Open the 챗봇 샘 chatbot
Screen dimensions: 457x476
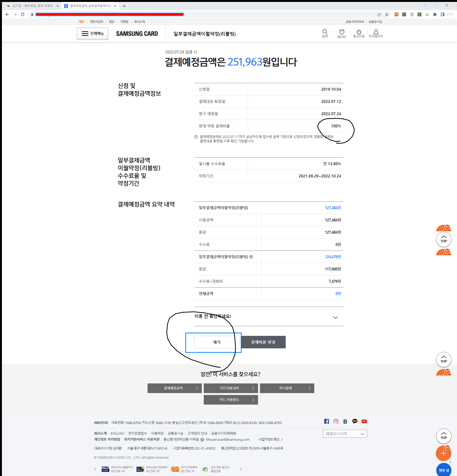pyautogui.click(x=444, y=470)
